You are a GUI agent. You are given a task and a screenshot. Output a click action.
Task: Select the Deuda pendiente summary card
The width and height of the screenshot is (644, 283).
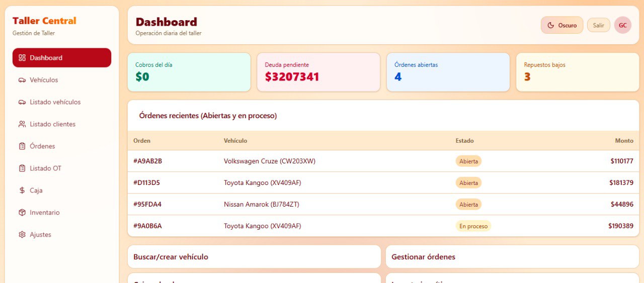(318, 72)
